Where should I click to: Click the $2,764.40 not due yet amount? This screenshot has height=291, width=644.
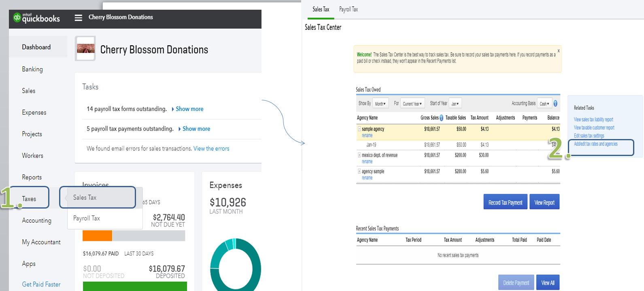[169, 217]
